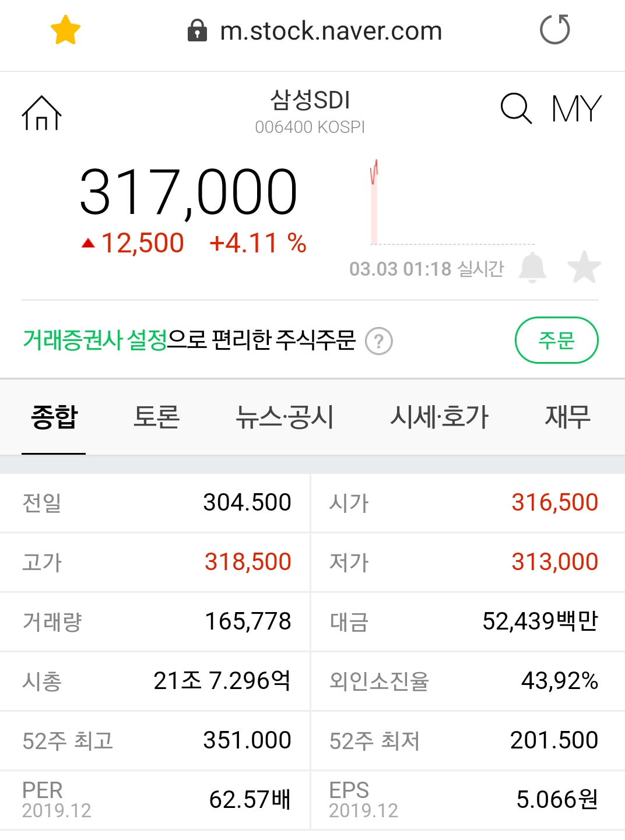Switch to the 토론 tab
This screenshot has height=840, width=625.
tap(156, 417)
